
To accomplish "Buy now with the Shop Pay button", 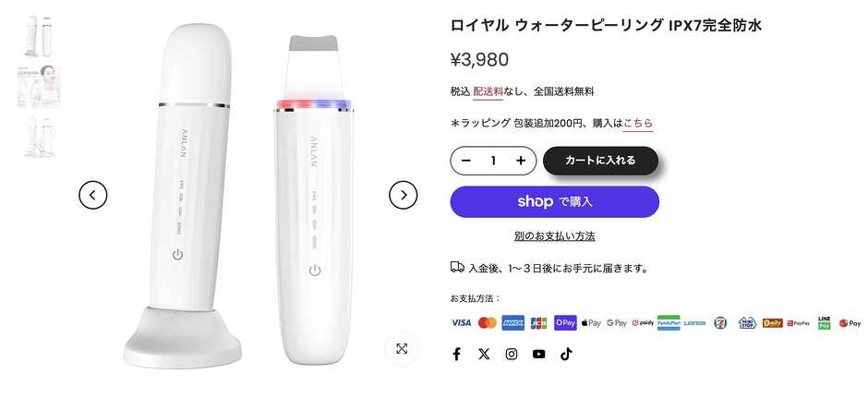I will point(554,201).
